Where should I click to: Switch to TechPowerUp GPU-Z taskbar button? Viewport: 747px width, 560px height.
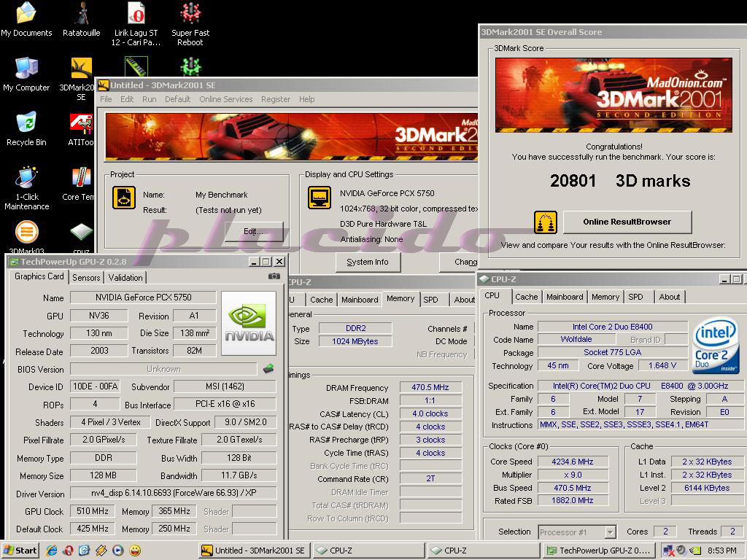(x=600, y=551)
